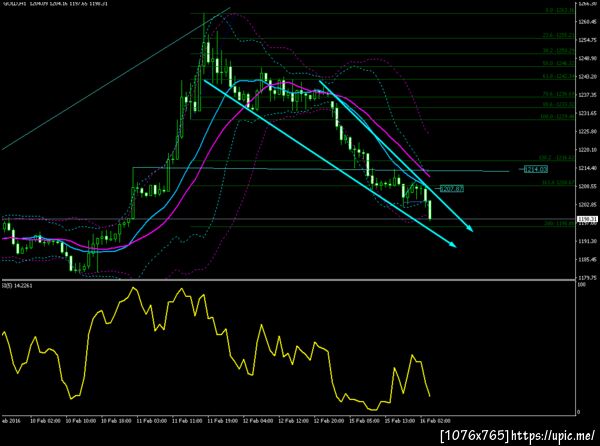The image size is (600, 446).
Task: Click the 16 Feb 02:00 time label
Action: click(x=435, y=421)
